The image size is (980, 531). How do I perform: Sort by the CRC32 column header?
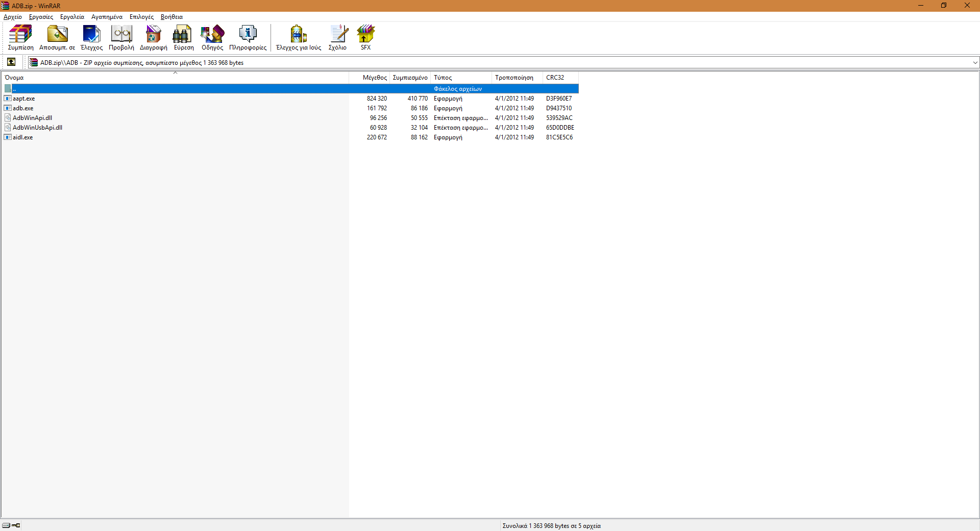coord(555,78)
